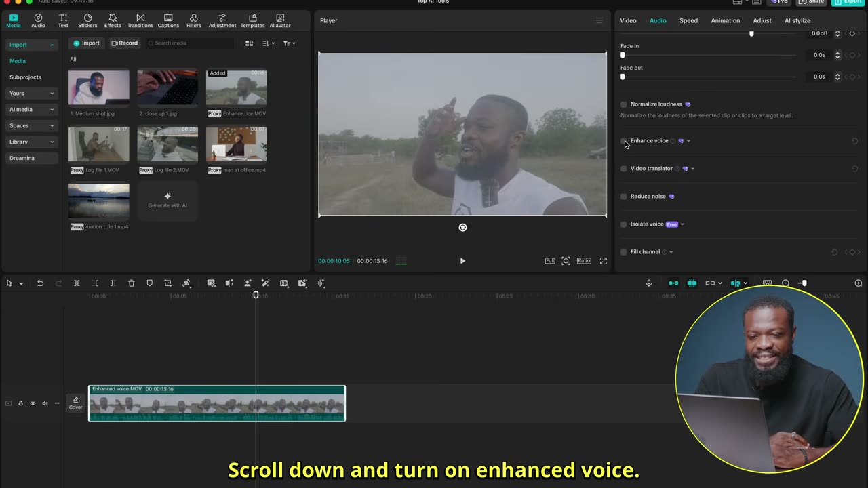Enable the Fill channel checkbox
Screen dimensions: 868x488
[624, 252]
